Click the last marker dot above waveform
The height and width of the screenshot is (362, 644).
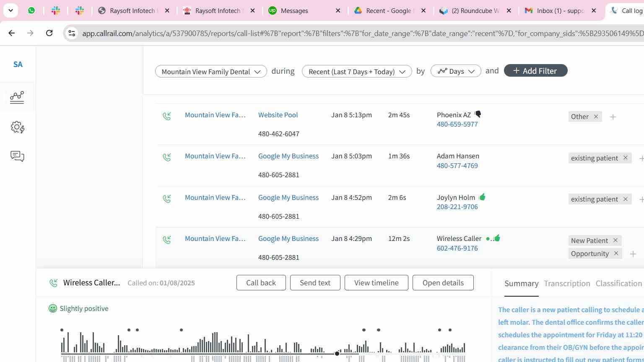[450, 330]
